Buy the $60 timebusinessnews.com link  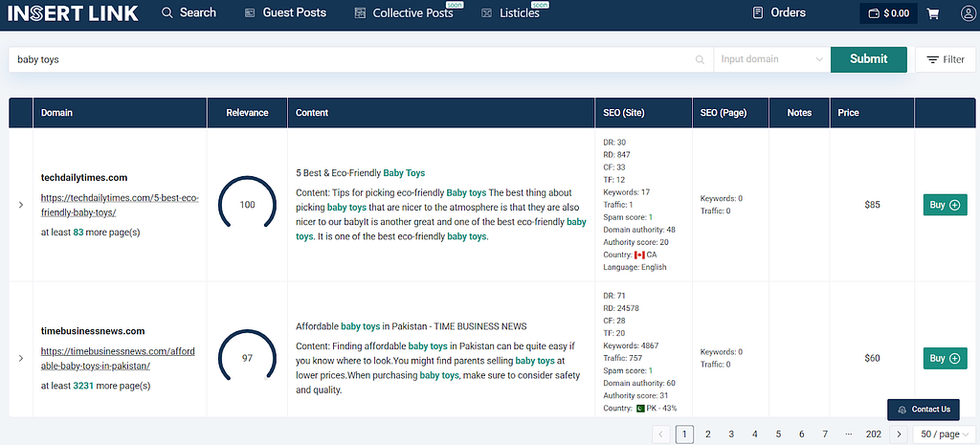click(x=945, y=358)
